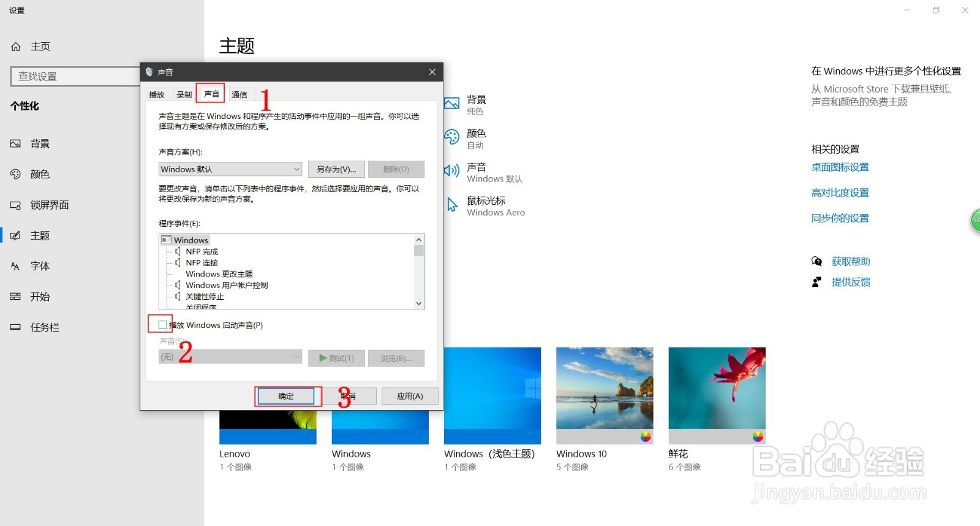
Task: Click the events list scroll down arrow
Action: pos(419,303)
